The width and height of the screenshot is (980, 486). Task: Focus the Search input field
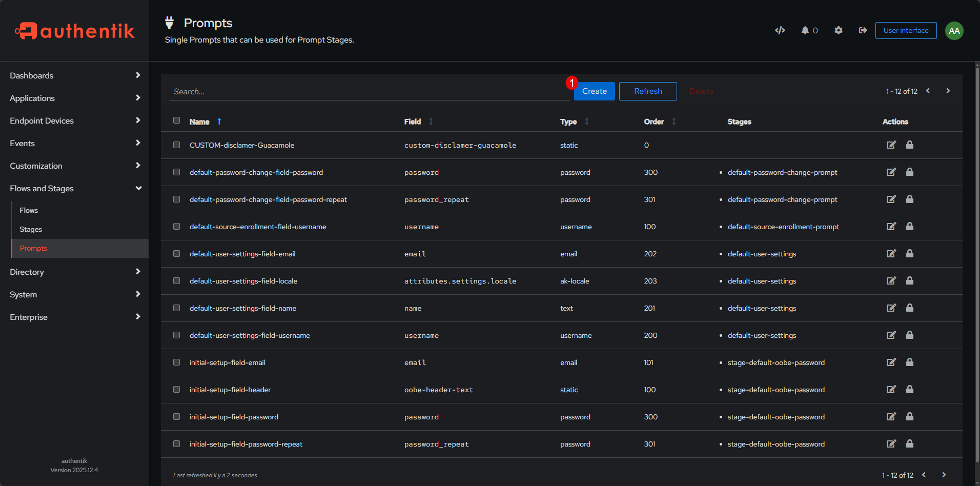[x=369, y=91]
